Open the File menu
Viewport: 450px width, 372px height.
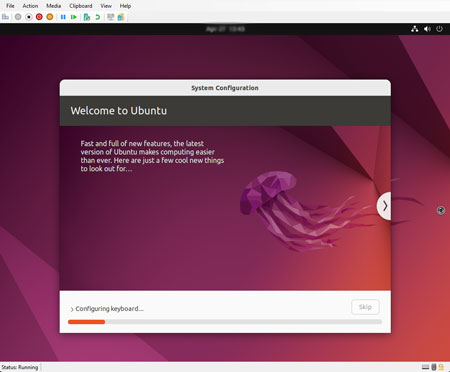pyautogui.click(x=10, y=6)
